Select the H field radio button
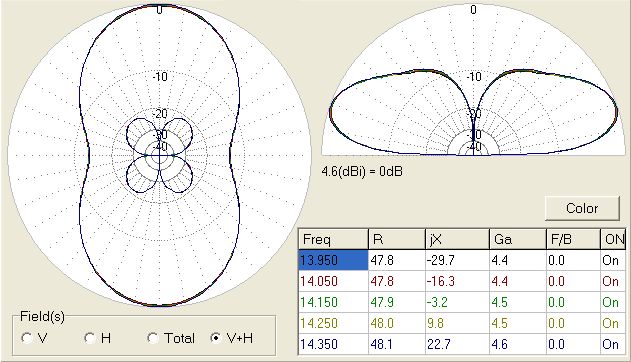This screenshot has width=631, height=362. pyautogui.click(x=97, y=338)
